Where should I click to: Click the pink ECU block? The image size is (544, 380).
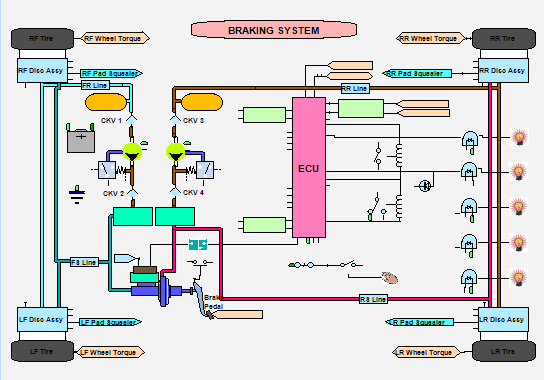tap(309, 168)
